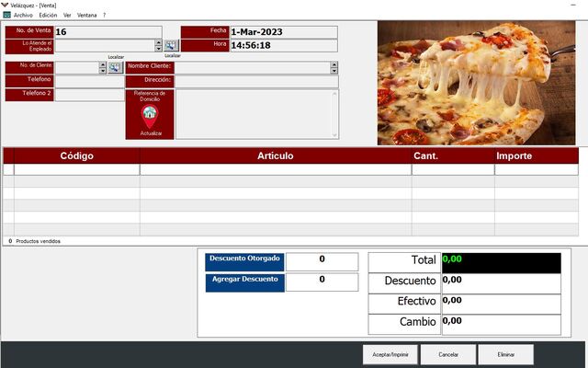Image resolution: width=588 pixels, height=368 pixels.
Task: Click the Localizar employee search icon
Action: coord(171,45)
